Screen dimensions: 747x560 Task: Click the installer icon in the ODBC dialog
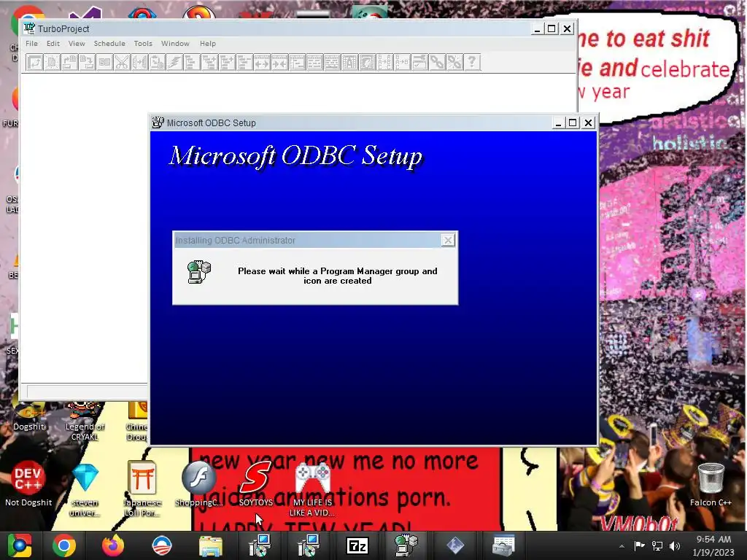coord(199,272)
